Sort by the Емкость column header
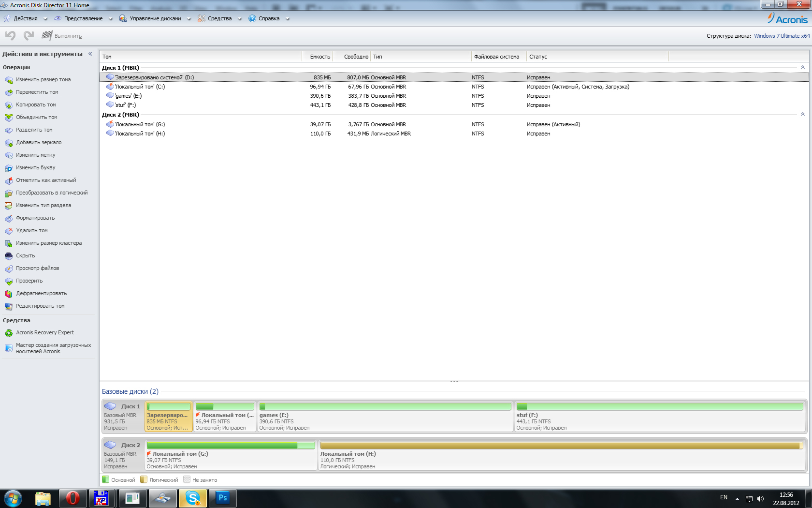The height and width of the screenshot is (508, 812). tap(318, 57)
